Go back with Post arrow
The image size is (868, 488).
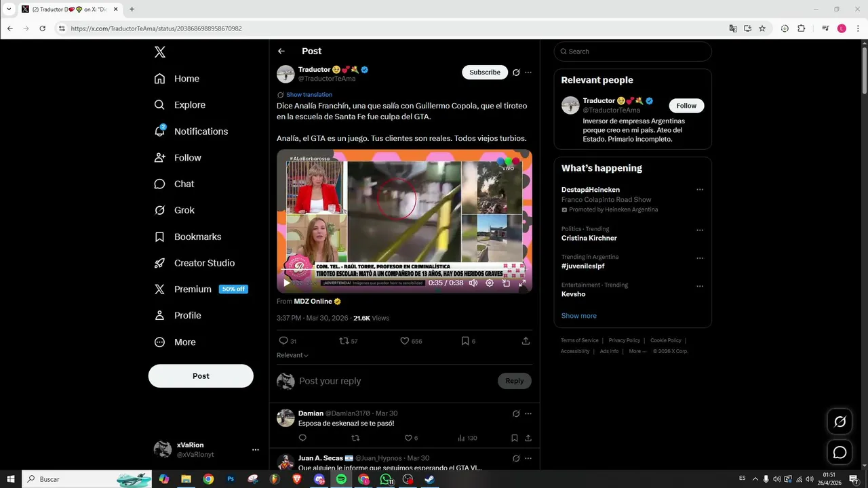coord(281,52)
